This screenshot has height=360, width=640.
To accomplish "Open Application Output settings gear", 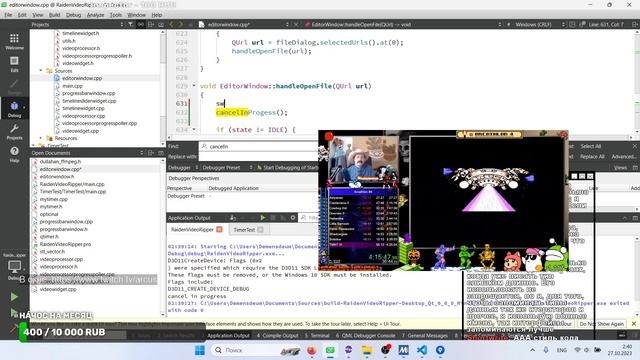I will 293,218.
